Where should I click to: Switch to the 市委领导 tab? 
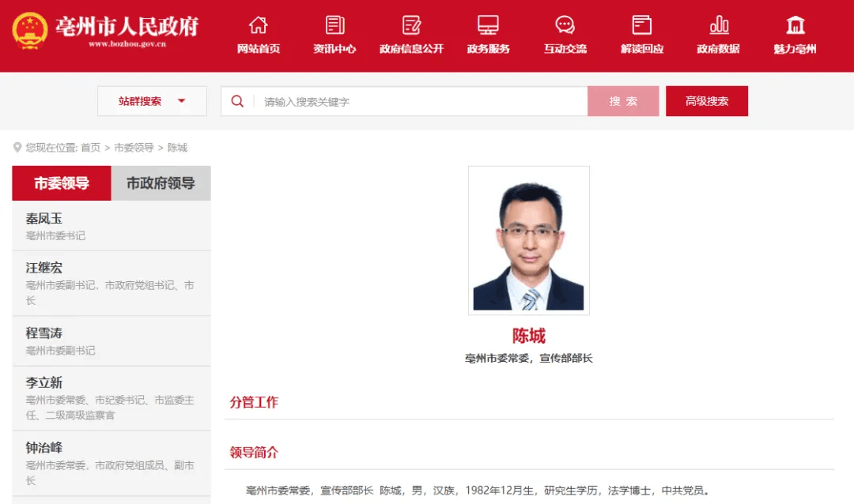(62, 183)
